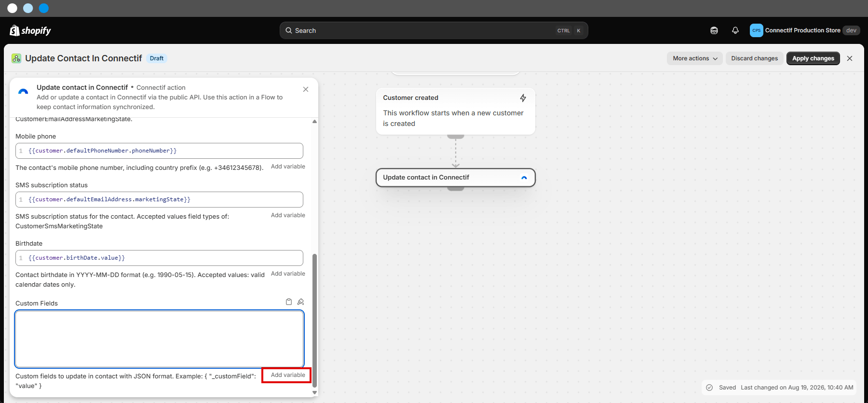Click the Draft status badge
The width and height of the screenshot is (868, 403).
(157, 58)
